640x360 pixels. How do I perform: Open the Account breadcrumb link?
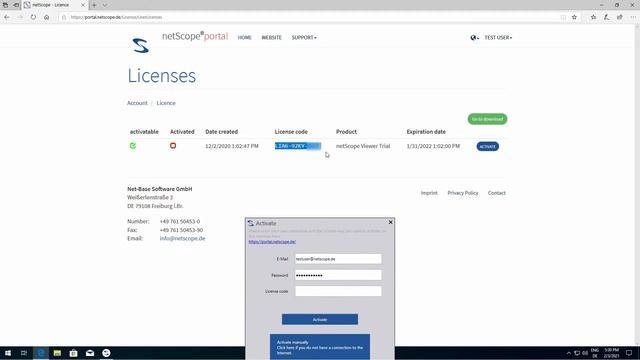[137, 103]
